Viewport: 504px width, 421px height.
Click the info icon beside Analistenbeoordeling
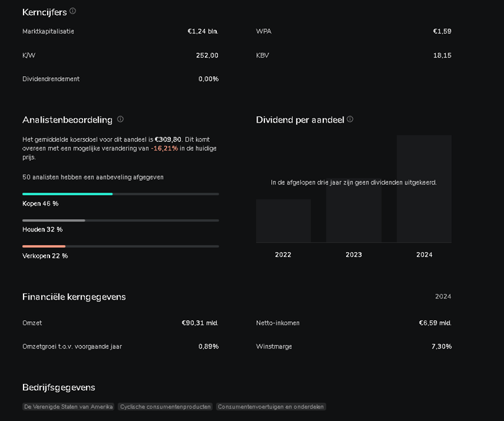(x=120, y=119)
